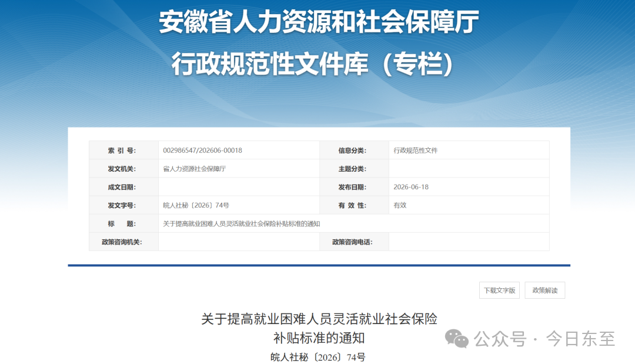The image size is (635, 364).
Task: Click the 主题分类 label cell
Action: [355, 169]
